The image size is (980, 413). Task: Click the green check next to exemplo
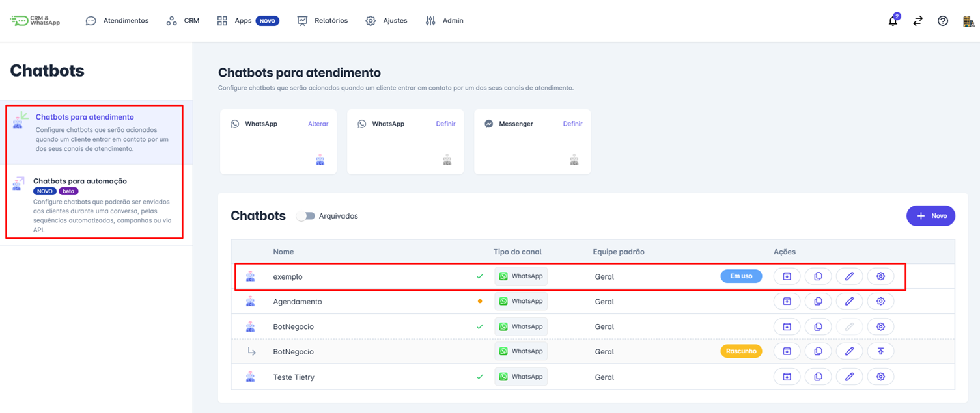[481, 276]
